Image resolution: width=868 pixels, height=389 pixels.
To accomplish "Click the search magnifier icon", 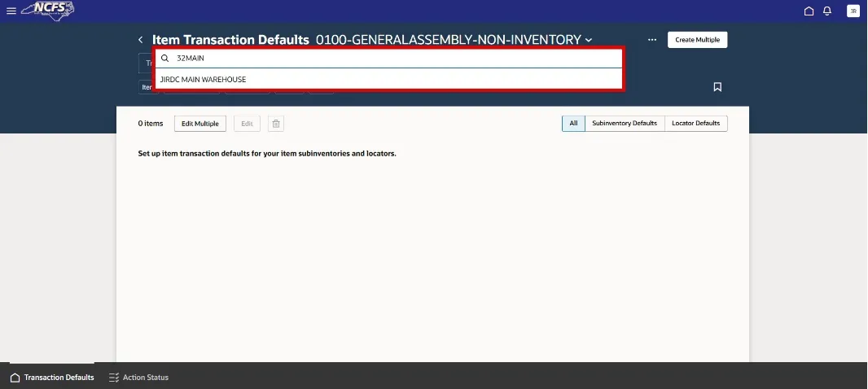I will [165, 58].
